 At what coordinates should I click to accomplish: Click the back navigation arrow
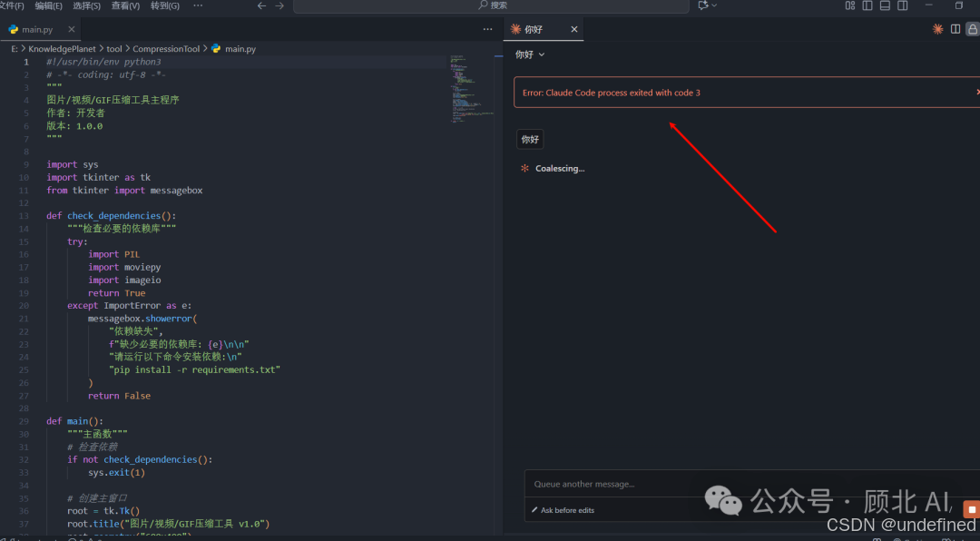[261, 5]
